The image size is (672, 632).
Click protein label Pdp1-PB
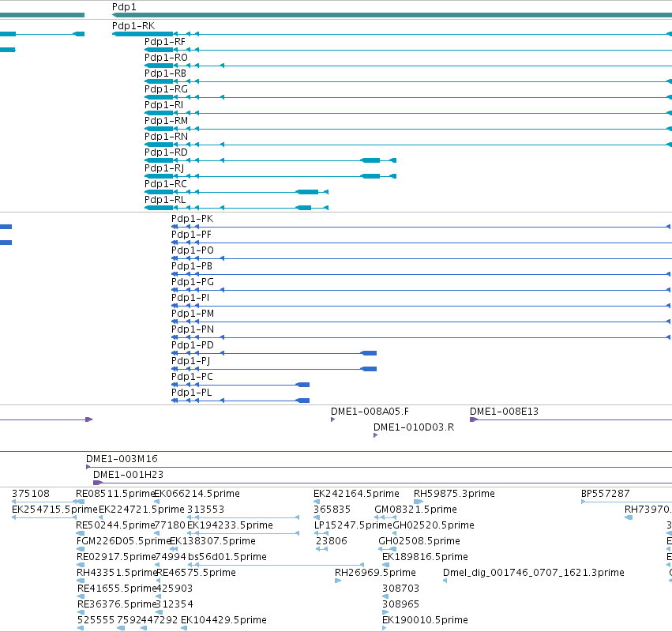192,266
